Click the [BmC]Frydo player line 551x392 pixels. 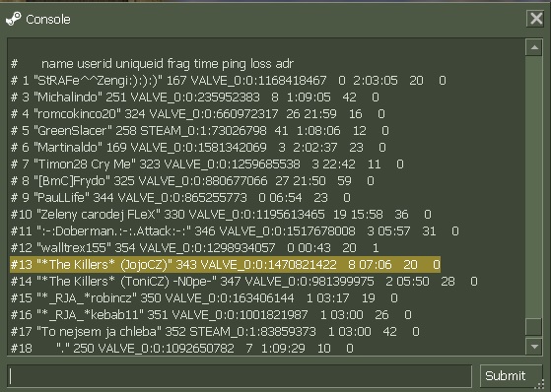pyautogui.click(x=192, y=181)
